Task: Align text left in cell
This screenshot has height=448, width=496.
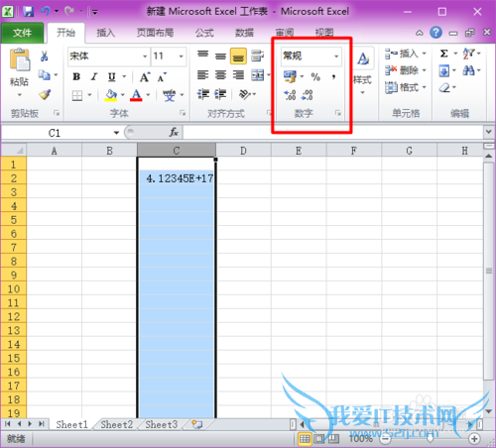Action: [x=202, y=75]
